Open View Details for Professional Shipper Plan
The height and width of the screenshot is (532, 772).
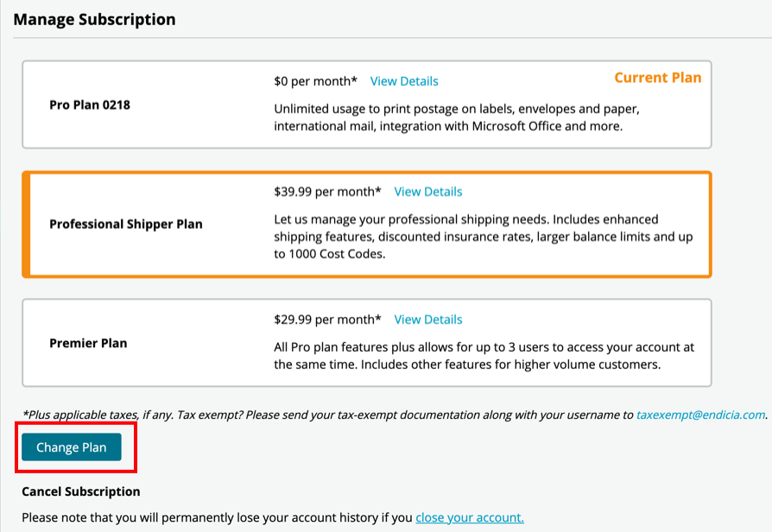[x=428, y=191]
